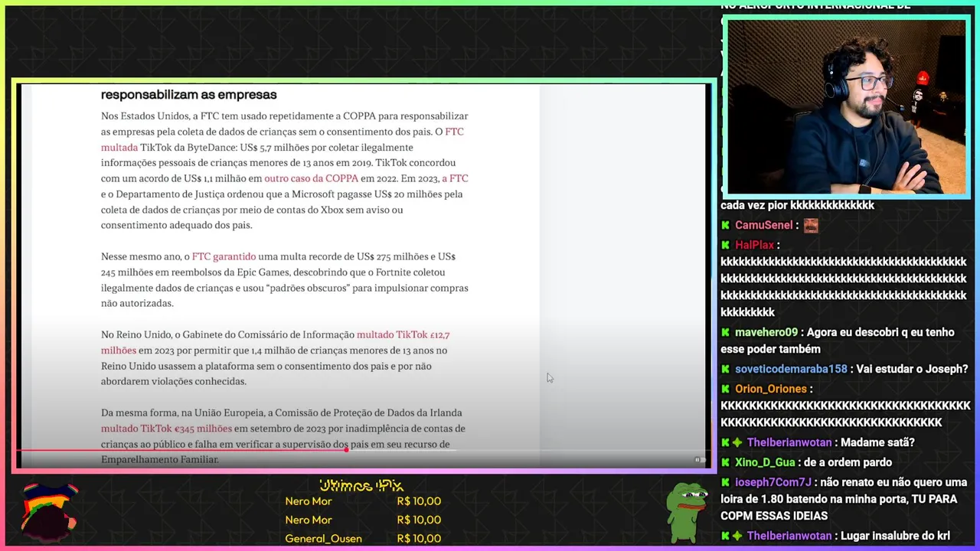Click the green K badge beside mavehero09
This screenshot has height=551, width=980.
[x=726, y=332]
